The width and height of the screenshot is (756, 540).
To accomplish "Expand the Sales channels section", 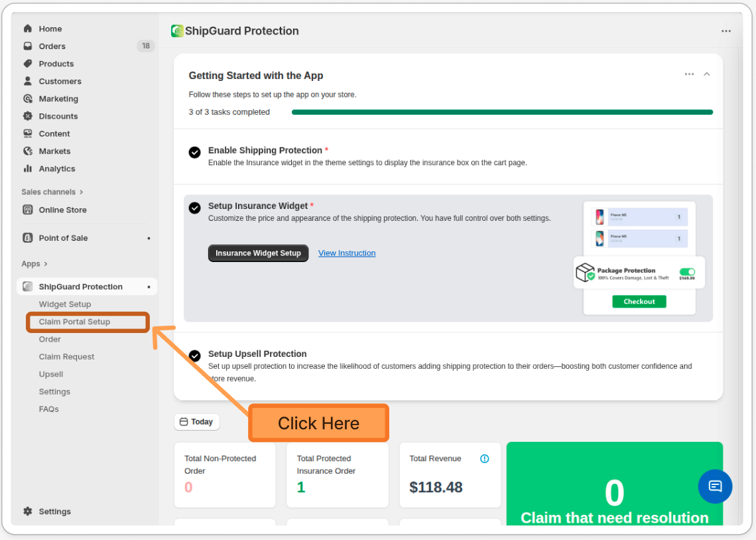I will pos(52,192).
